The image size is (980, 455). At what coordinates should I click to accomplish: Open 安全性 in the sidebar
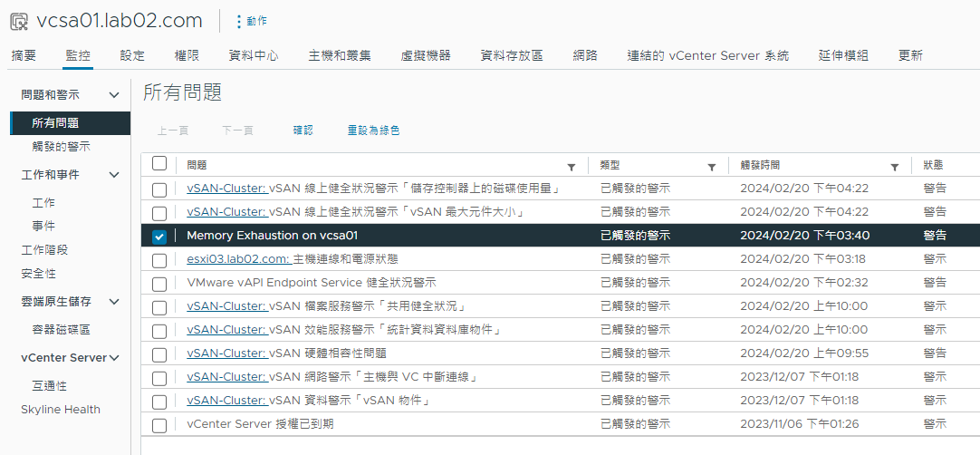point(38,274)
